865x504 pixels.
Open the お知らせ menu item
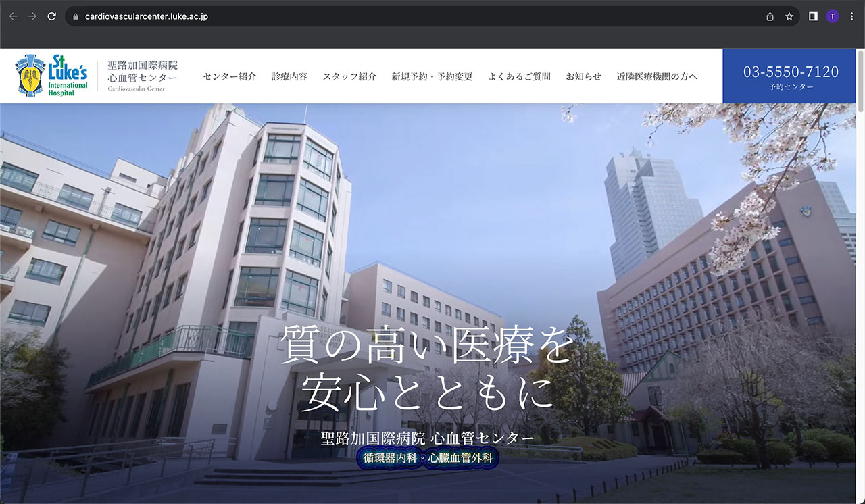[583, 76]
